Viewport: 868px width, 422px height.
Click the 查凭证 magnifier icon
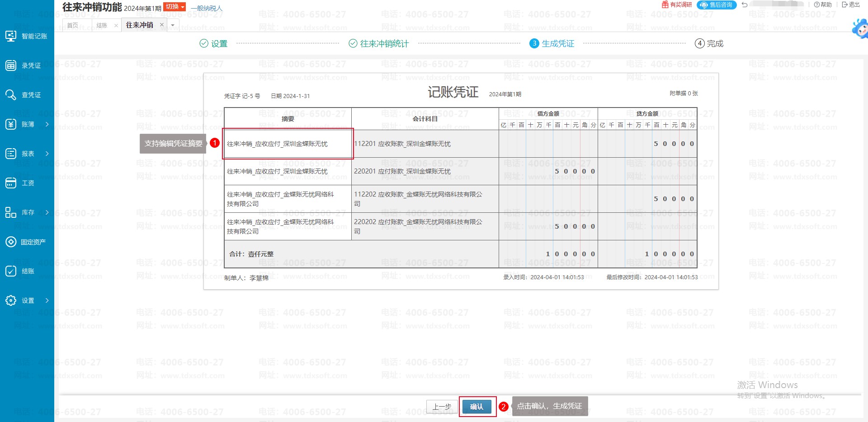(x=11, y=95)
